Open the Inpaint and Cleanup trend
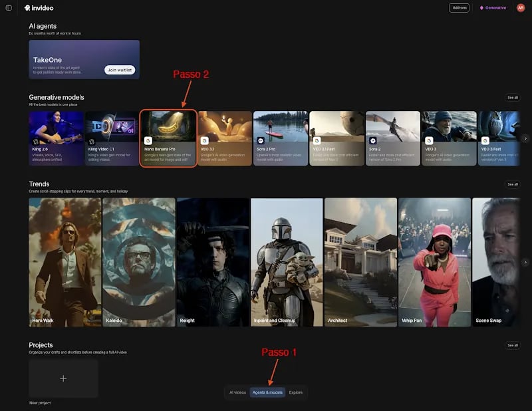 (x=287, y=262)
